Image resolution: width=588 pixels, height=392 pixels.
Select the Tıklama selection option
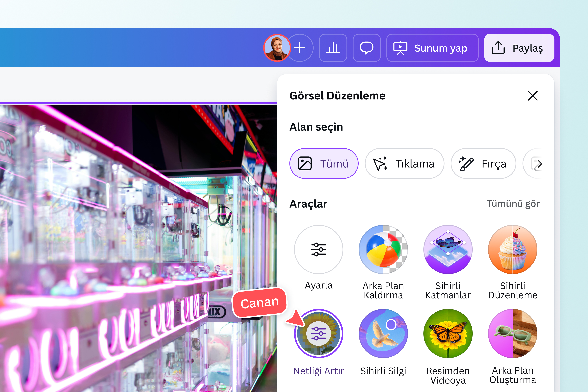pyautogui.click(x=404, y=163)
